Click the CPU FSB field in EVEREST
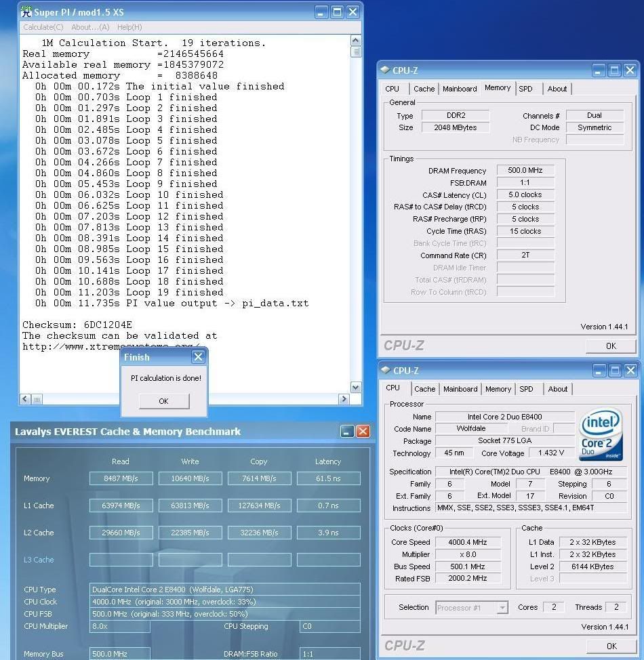The image size is (644, 660). point(225,614)
